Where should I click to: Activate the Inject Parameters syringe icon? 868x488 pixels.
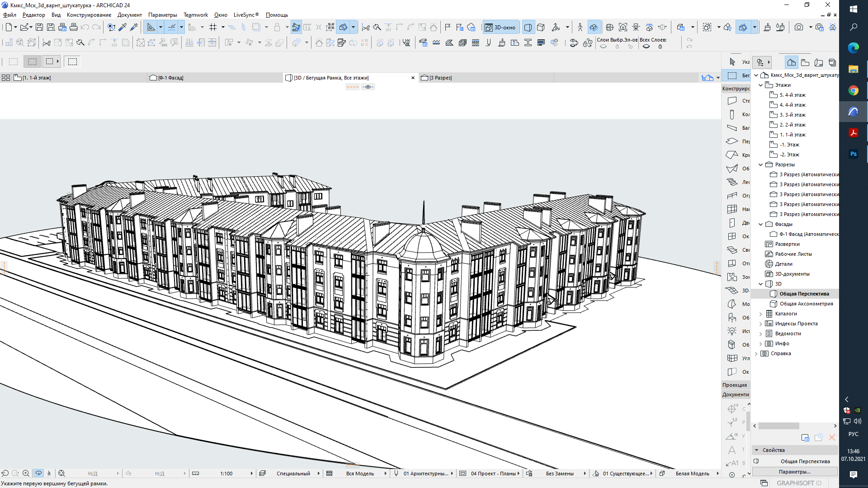tap(134, 27)
